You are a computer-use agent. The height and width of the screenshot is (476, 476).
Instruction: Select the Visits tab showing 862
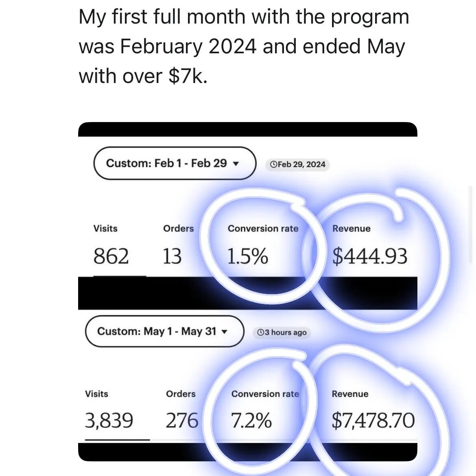coord(111,247)
